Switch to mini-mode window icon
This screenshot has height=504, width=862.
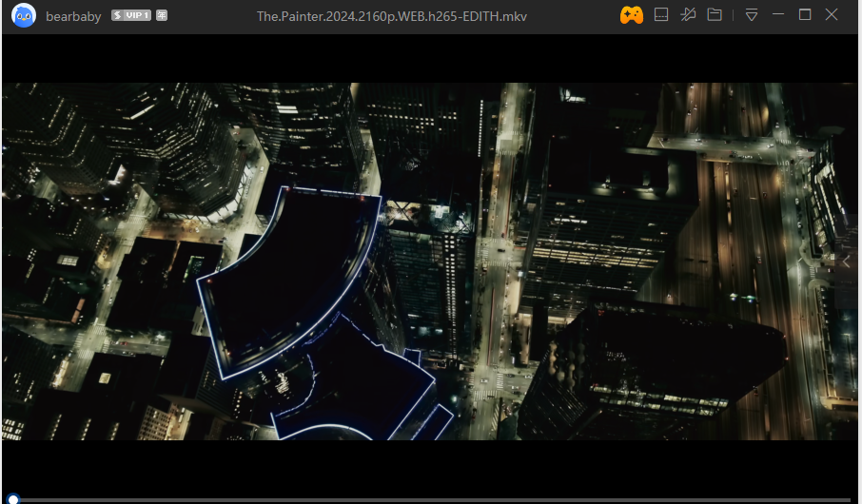[661, 15]
